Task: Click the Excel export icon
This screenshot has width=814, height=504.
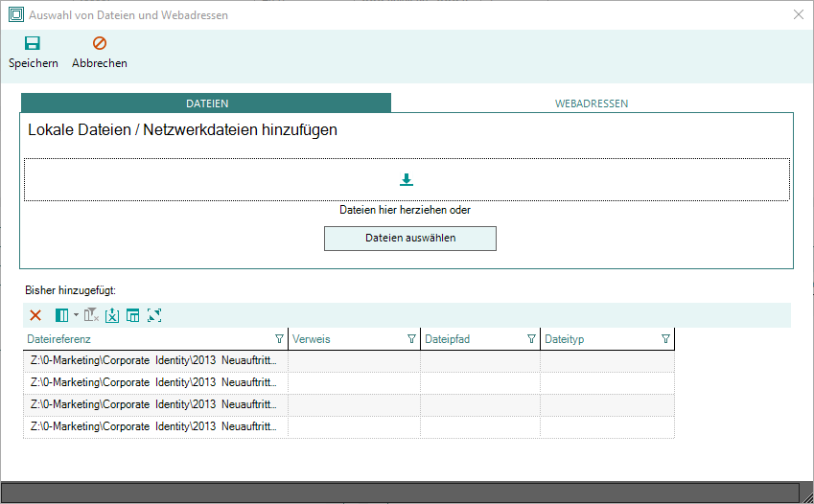Action: click(112, 315)
